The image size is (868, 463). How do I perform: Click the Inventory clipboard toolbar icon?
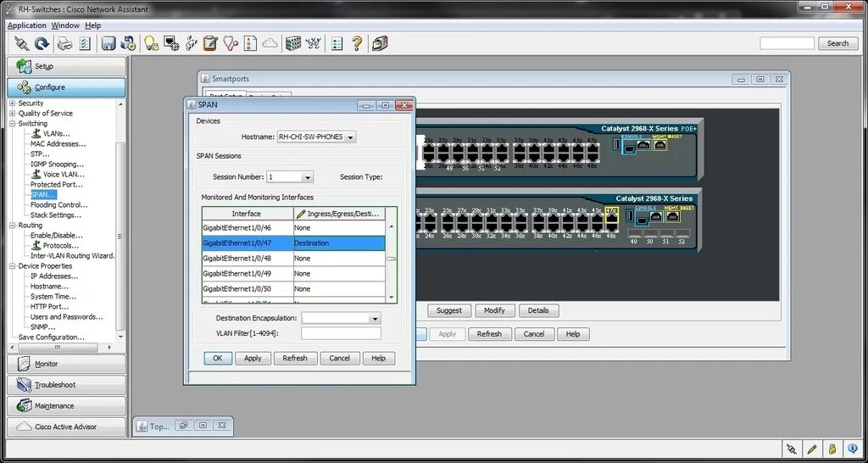click(210, 43)
